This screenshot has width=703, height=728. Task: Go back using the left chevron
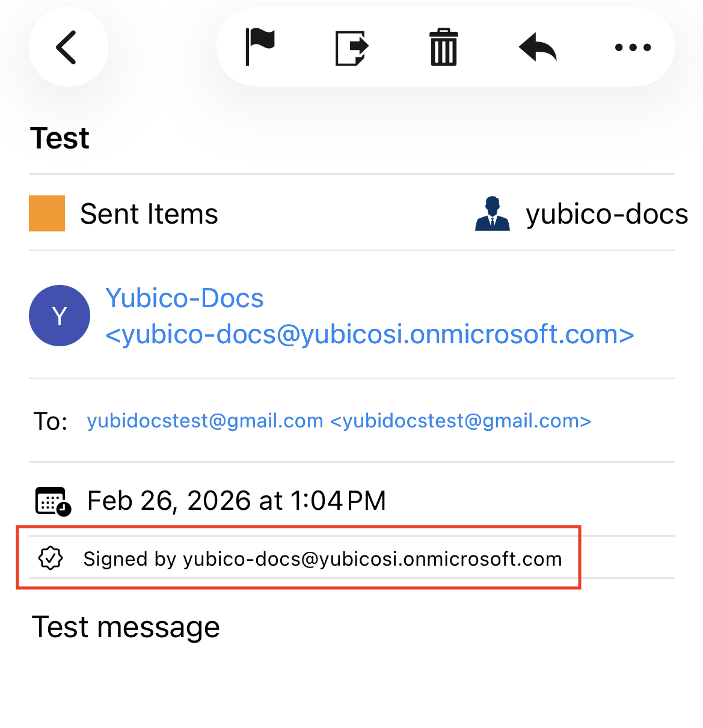(67, 47)
